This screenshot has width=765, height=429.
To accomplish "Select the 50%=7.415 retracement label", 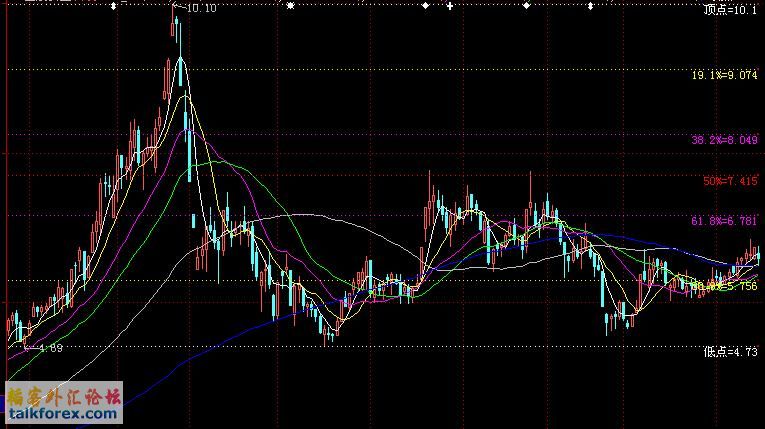I will [730, 181].
